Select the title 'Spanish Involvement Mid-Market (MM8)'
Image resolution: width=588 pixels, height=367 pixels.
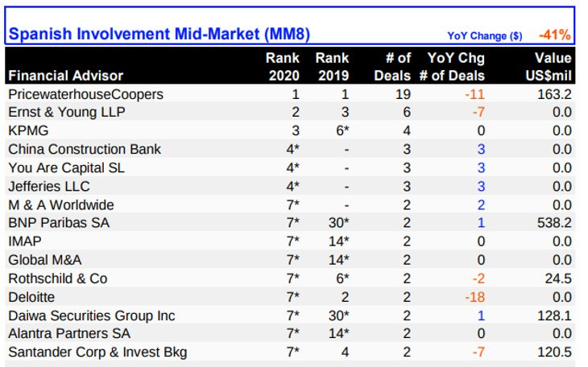pos(159,34)
